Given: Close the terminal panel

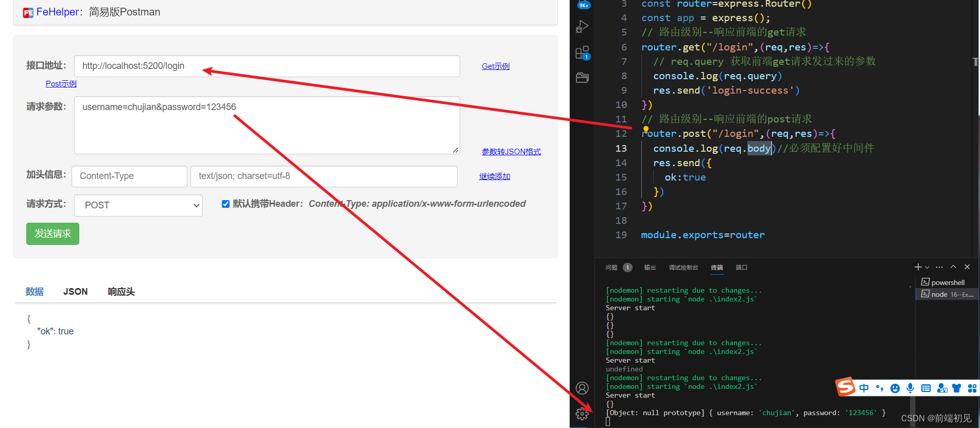Looking at the screenshot, I should point(967,267).
